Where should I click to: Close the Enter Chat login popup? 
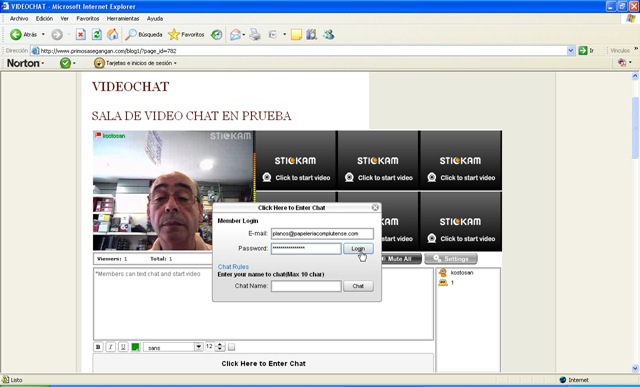pos(375,207)
